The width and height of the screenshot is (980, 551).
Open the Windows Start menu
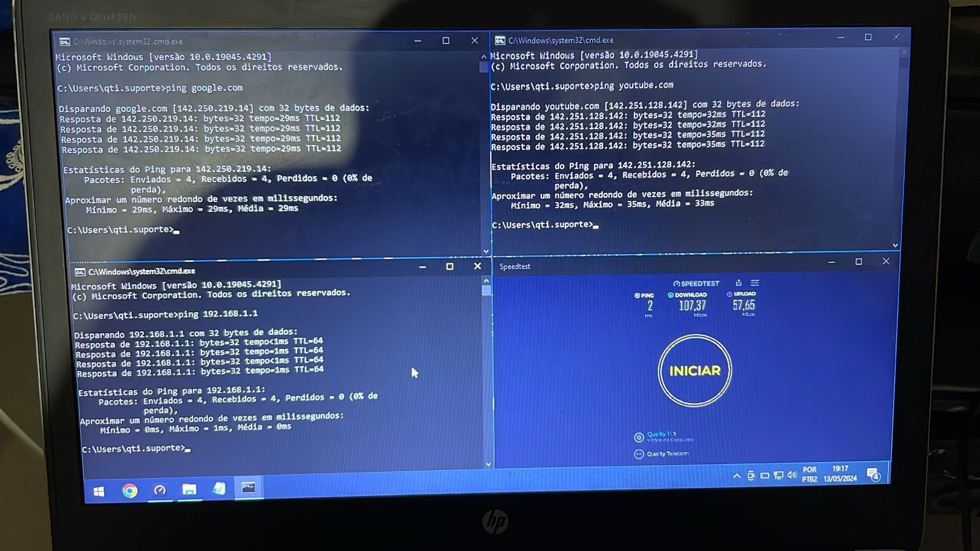pos(99,491)
